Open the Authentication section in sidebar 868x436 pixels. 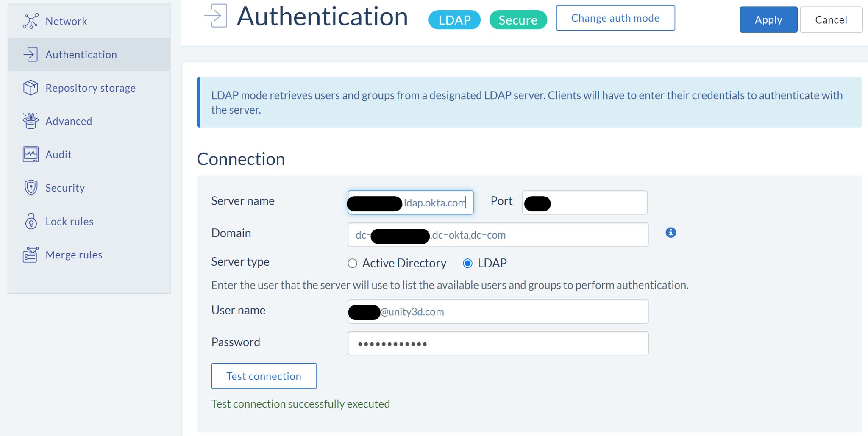click(81, 55)
